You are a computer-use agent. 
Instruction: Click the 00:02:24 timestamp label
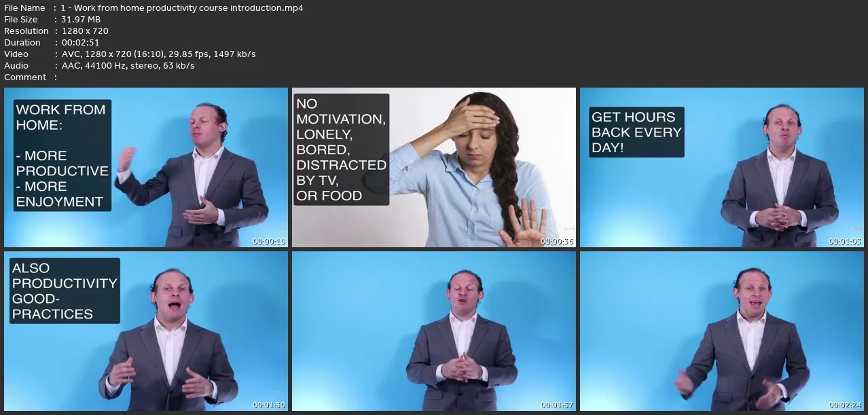coord(846,405)
